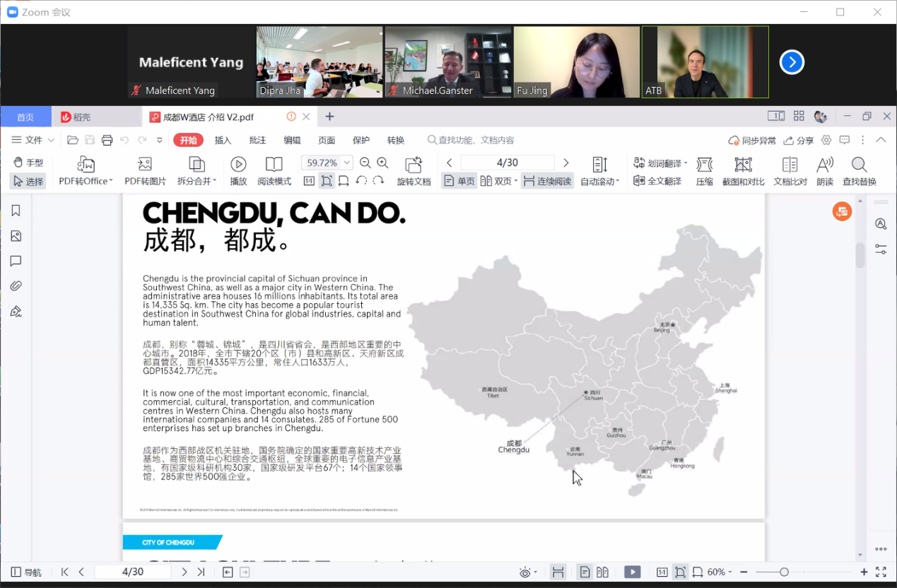The image size is (897, 588).
Task: Open the bookmark panel in left sidebar
Action: pos(16,211)
